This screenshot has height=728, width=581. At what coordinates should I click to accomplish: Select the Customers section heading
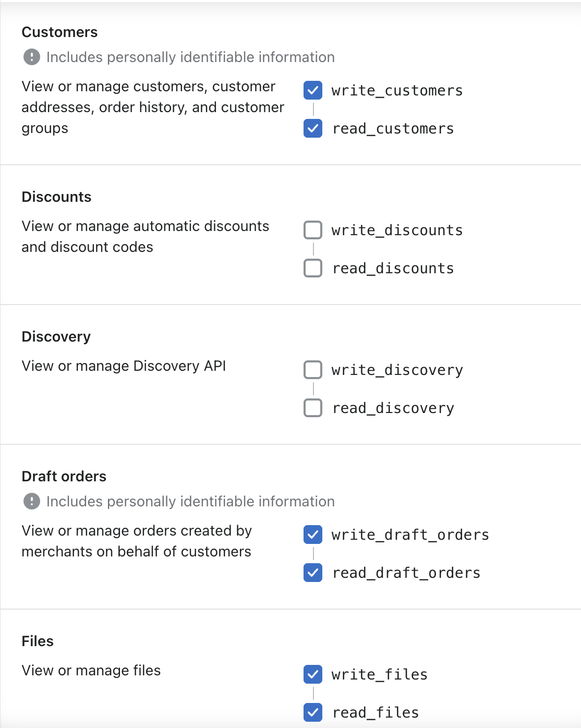coord(59,32)
